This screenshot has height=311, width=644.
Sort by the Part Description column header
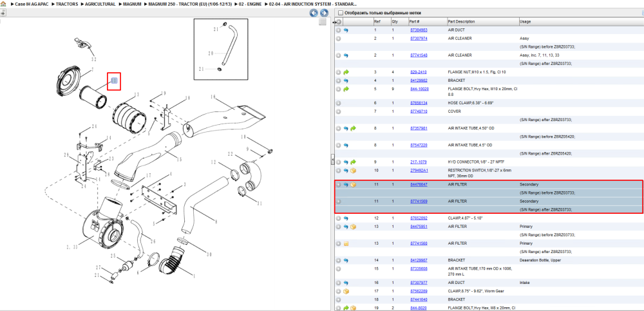(482, 22)
